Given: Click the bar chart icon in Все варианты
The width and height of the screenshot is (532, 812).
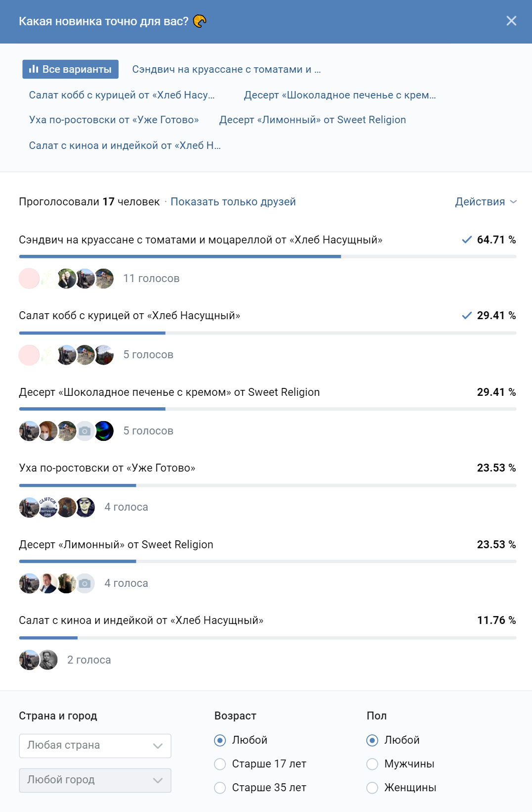Looking at the screenshot, I should 34,69.
